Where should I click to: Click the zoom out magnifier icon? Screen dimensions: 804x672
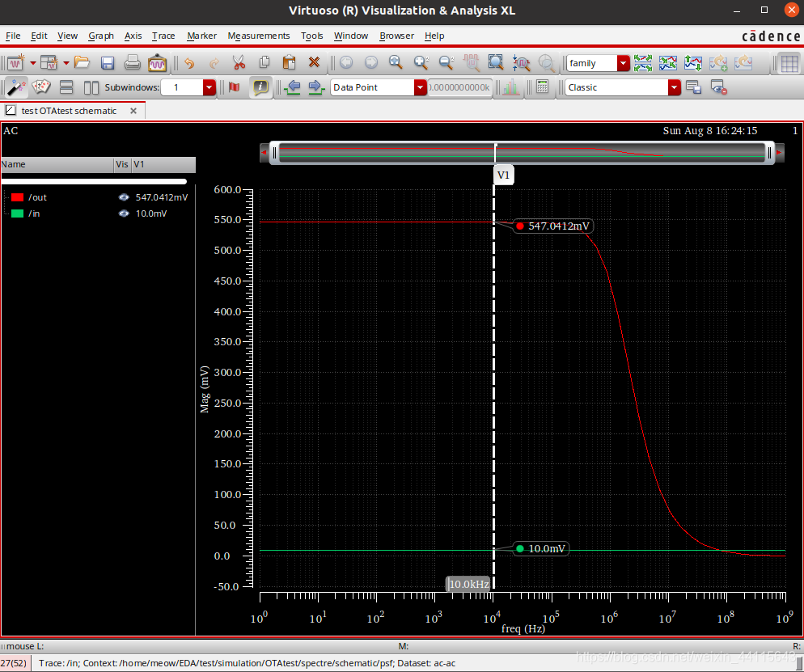click(446, 62)
